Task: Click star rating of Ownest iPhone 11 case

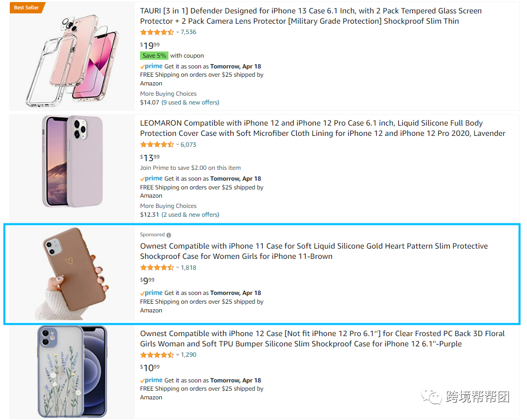Action: [x=157, y=268]
